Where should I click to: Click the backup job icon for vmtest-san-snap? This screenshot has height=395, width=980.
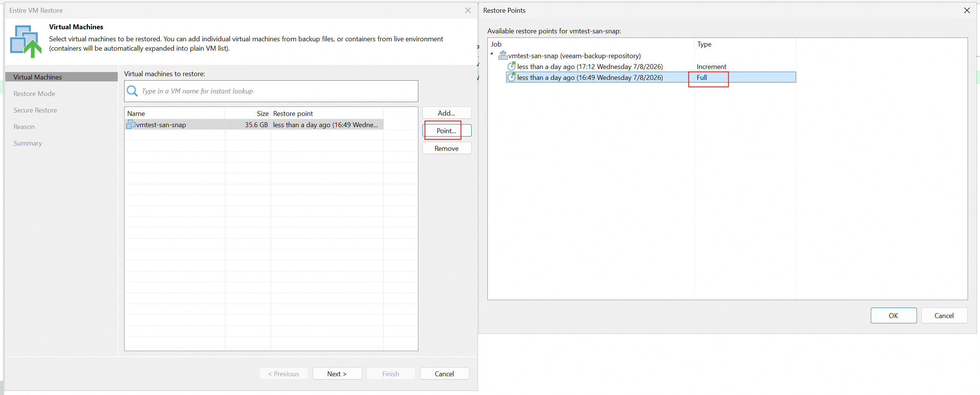(503, 56)
